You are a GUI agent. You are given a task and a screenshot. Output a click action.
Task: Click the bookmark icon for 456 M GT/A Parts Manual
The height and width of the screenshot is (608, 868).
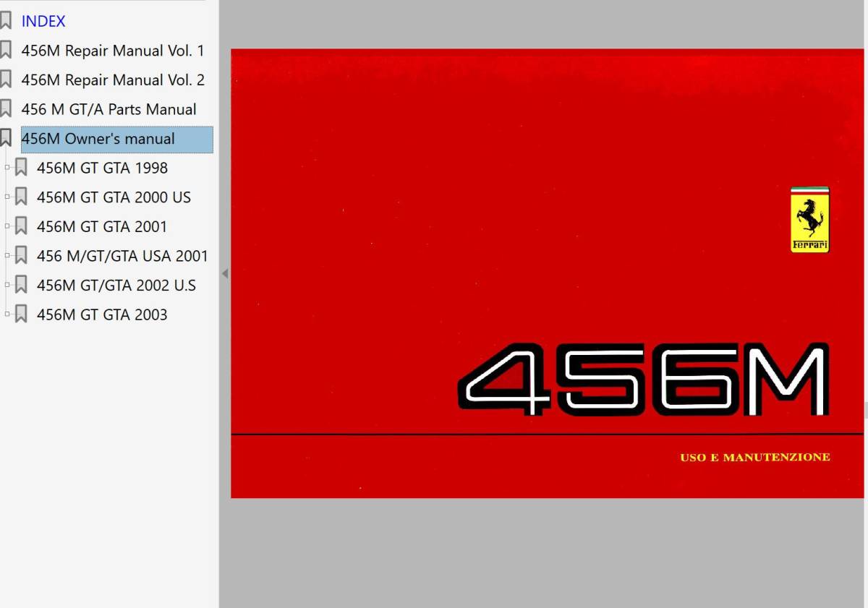coord(6,109)
